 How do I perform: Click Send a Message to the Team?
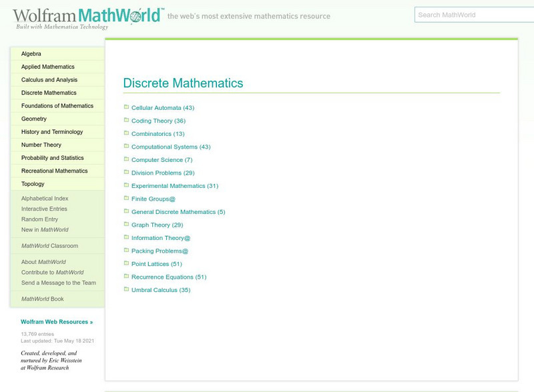[59, 283]
